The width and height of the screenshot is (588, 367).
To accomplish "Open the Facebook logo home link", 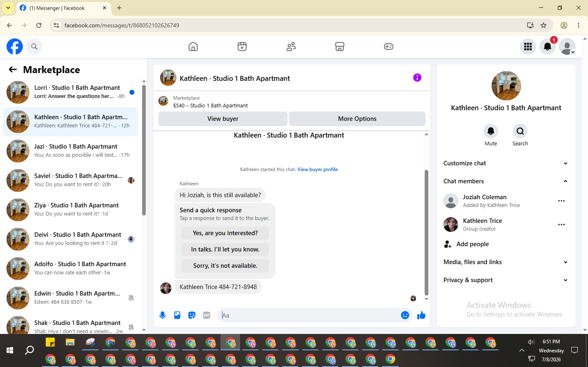I will (x=15, y=47).
